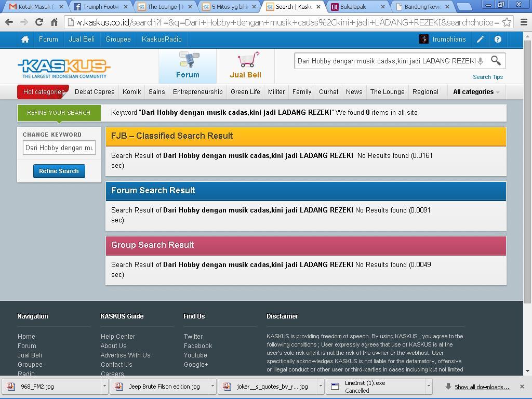
Task: Open KaskusRadio in the top bar
Action: 162,39
